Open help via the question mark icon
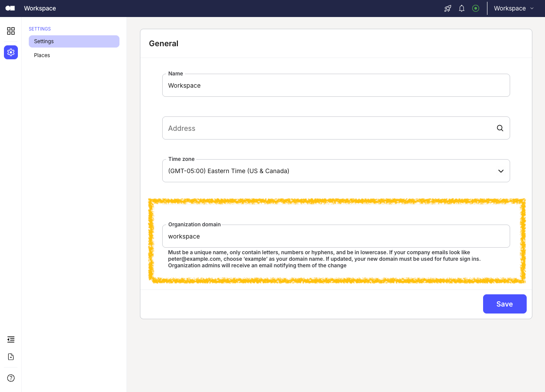 pos(11,378)
